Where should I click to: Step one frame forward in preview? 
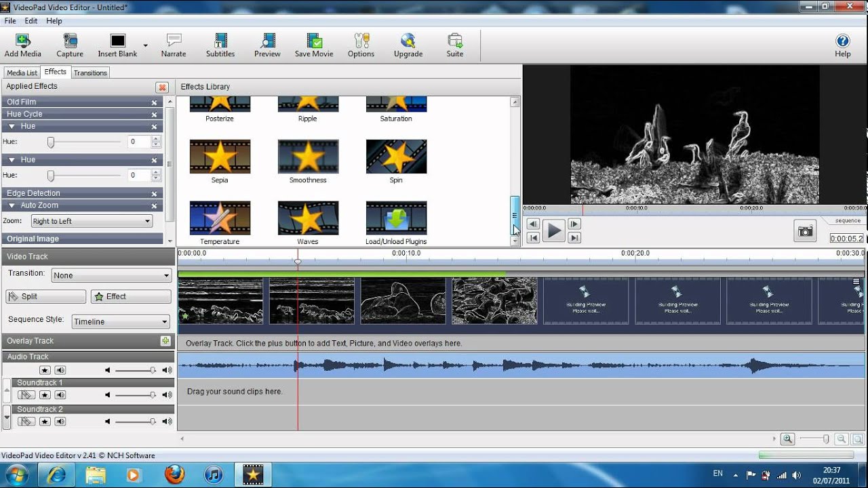574,224
